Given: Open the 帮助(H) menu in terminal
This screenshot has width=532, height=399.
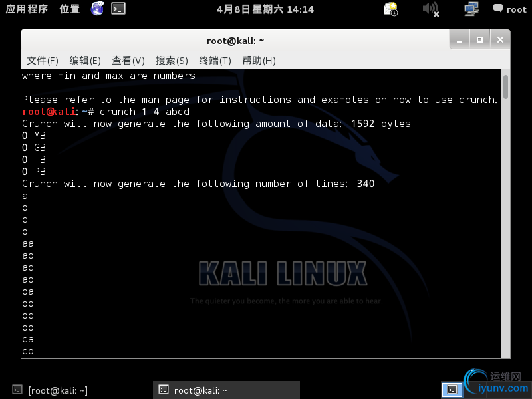Looking at the screenshot, I should click(259, 61).
